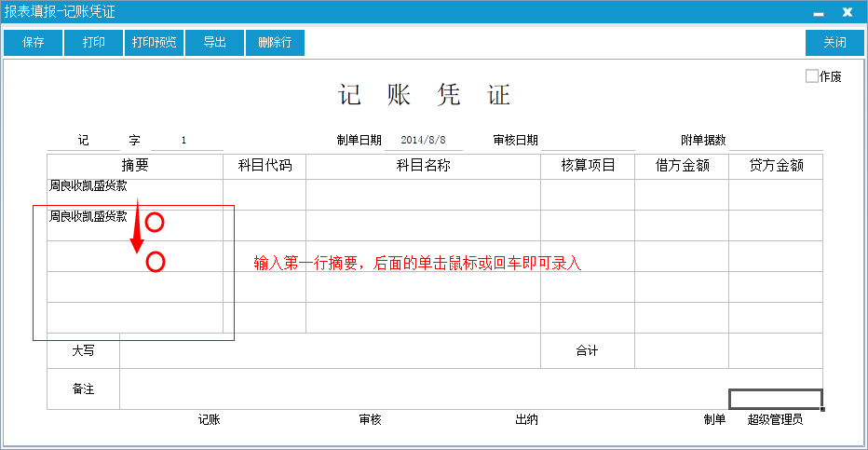Viewport: 868px width, 450px height.
Task: Open 打印预览 print preview
Action: point(154,43)
